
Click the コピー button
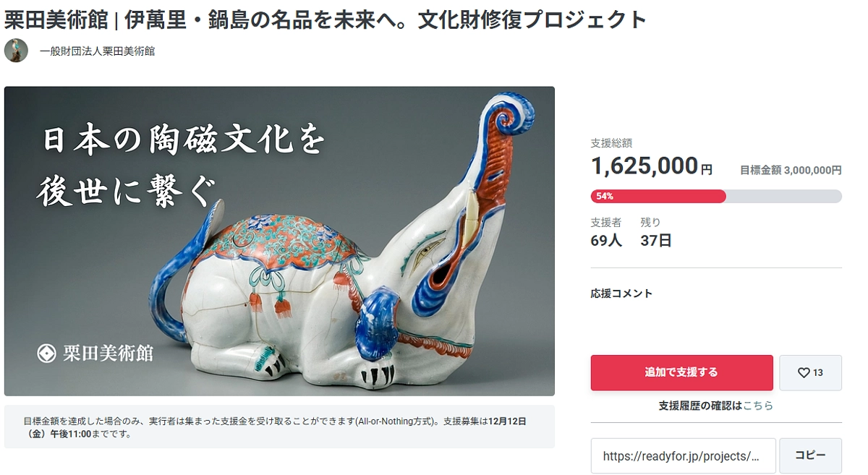(x=810, y=456)
